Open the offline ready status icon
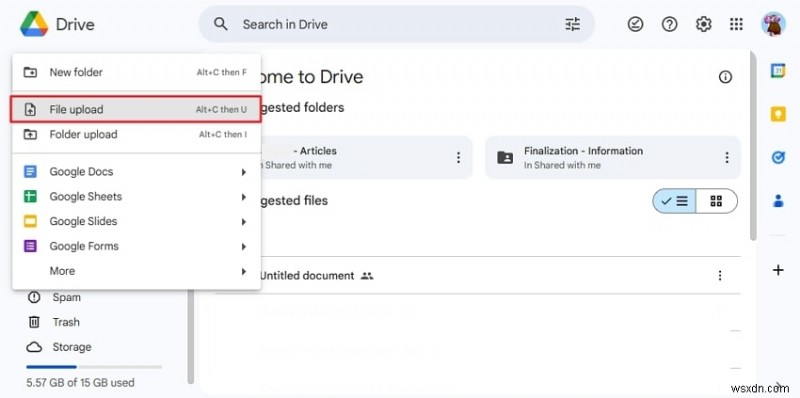The height and width of the screenshot is (398, 800). pos(635,24)
